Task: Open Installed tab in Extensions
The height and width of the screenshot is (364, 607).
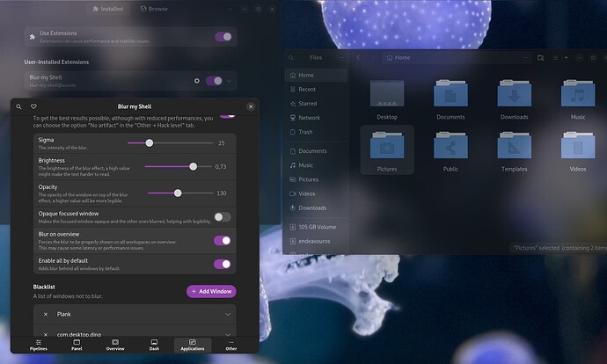Action: [x=108, y=9]
